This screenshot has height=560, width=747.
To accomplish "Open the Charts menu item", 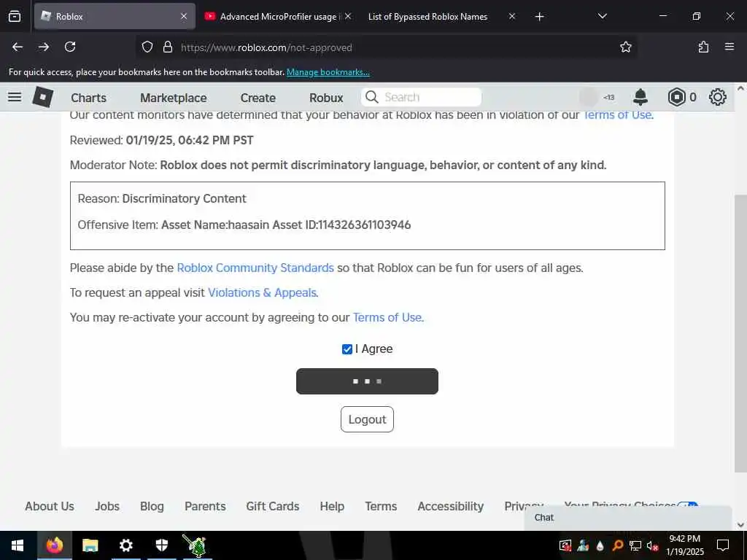I will click(88, 98).
